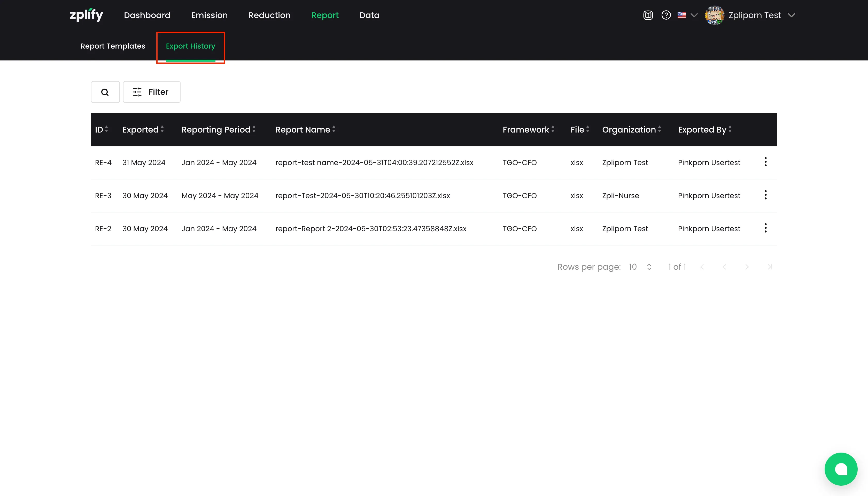Open the guidebook icon in header
This screenshot has height=496, width=868.
click(648, 15)
